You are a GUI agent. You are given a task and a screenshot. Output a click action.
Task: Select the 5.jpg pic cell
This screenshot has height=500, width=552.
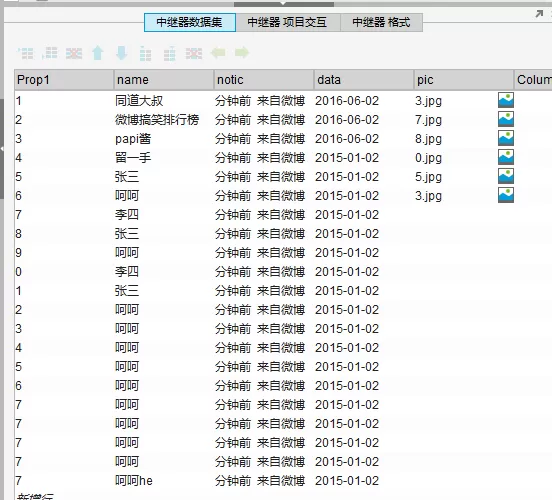click(456, 177)
